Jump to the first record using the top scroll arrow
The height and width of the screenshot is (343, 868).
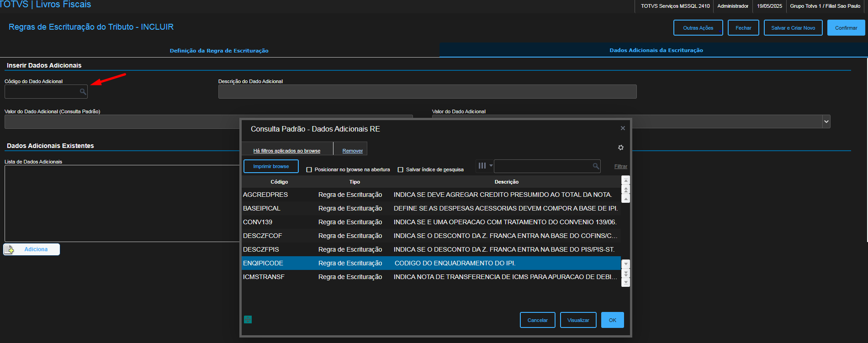[x=626, y=180]
